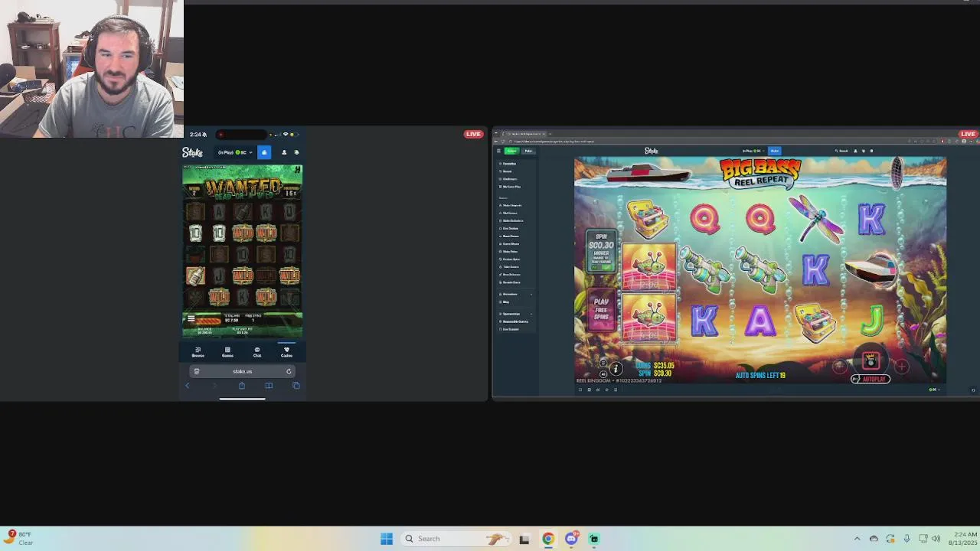
Task: Click the Casino button in Stake sidebar
Action: pos(512,151)
